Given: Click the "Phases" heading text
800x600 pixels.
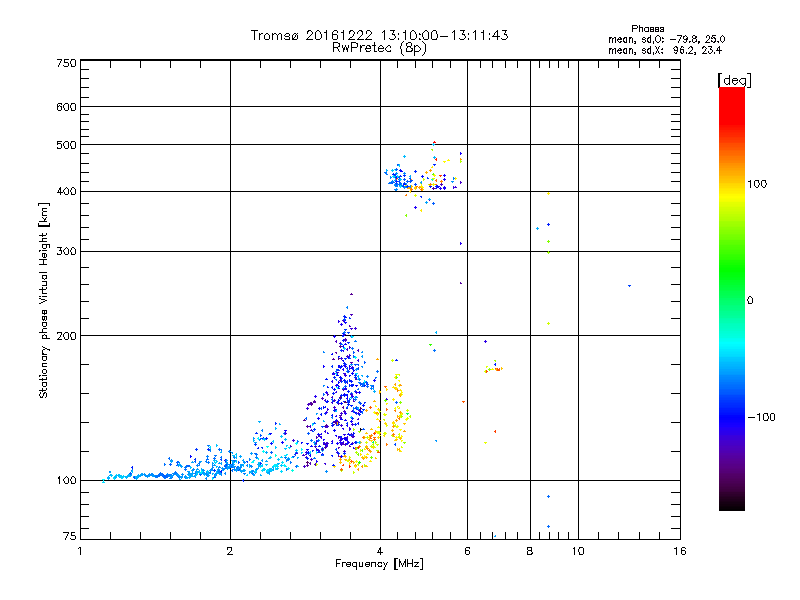Looking at the screenshot, I should coord(647,29).
